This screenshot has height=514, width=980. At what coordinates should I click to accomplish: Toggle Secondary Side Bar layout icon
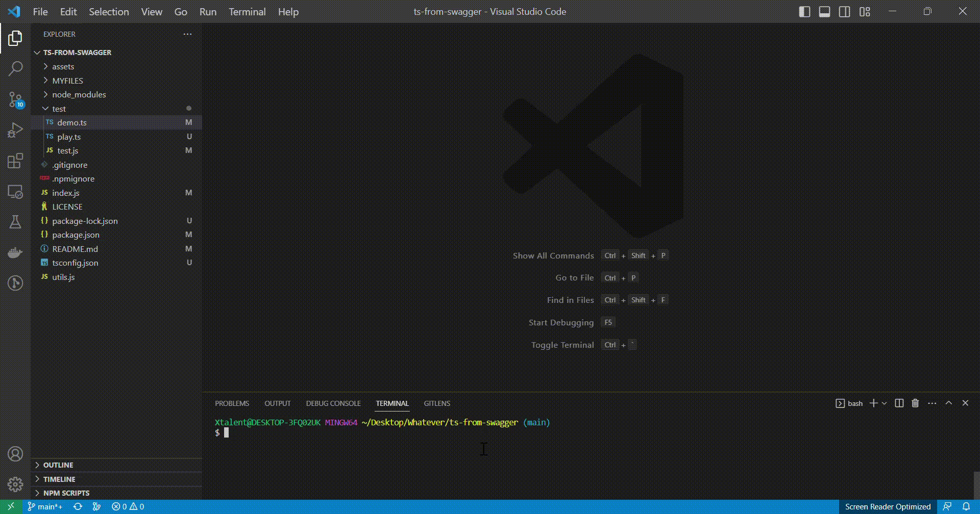(845, 12)
